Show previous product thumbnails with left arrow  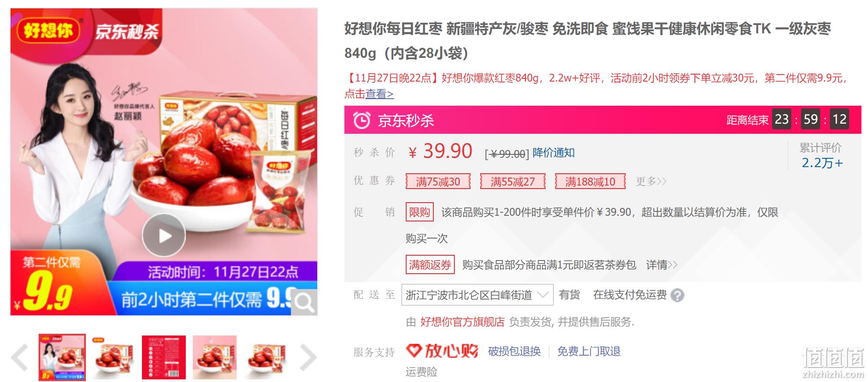(x=20, y=357)
